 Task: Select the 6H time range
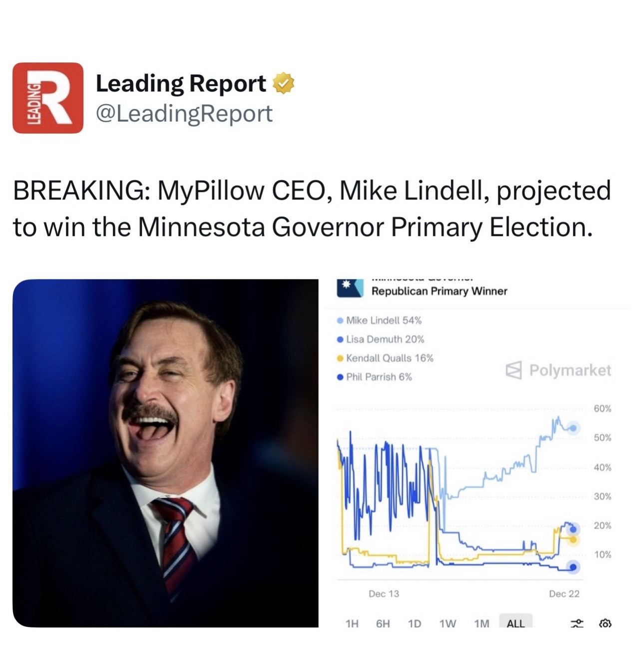383,623
